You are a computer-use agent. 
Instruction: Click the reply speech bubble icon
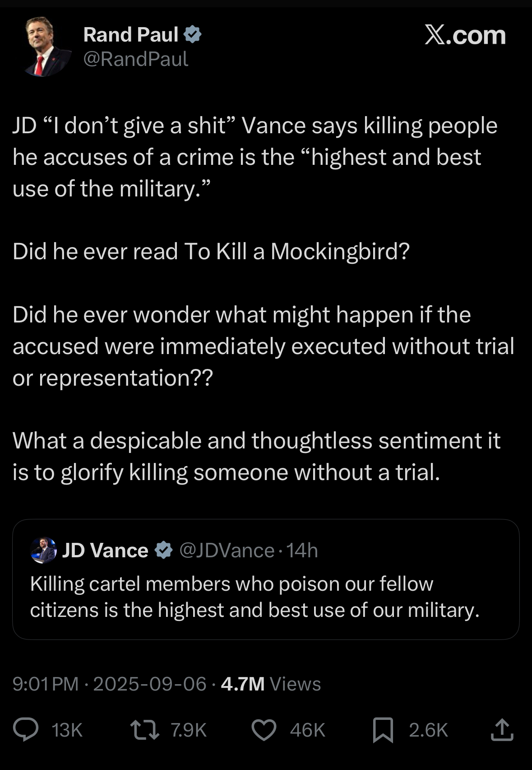26,730
